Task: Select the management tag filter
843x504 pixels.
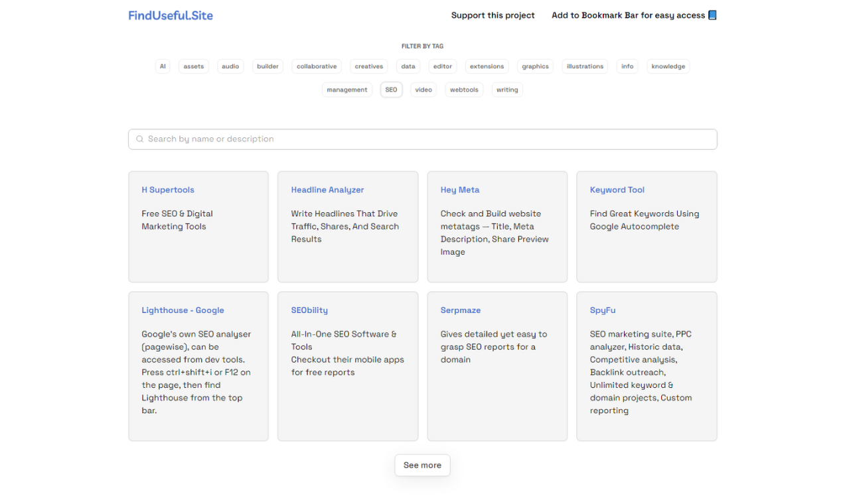Action: click(347, 90)
